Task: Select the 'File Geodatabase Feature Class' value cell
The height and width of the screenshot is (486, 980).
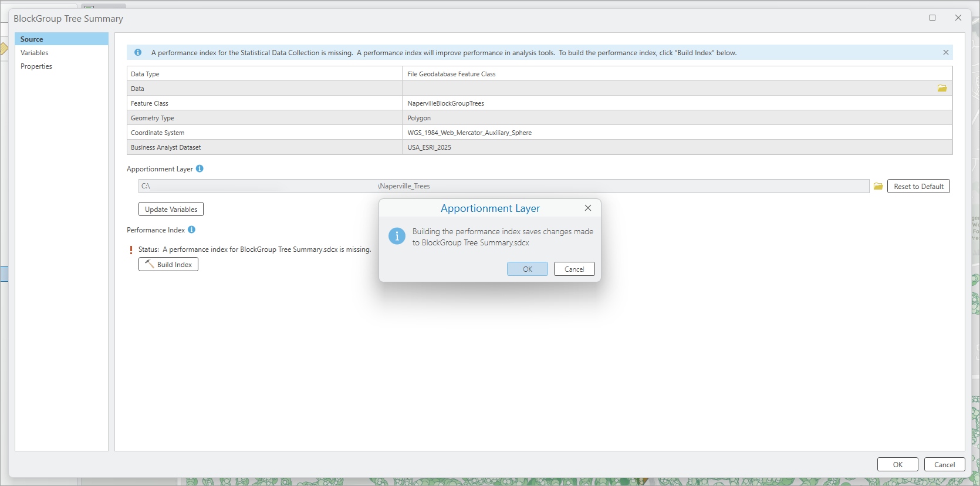Action: coord(677,73)
